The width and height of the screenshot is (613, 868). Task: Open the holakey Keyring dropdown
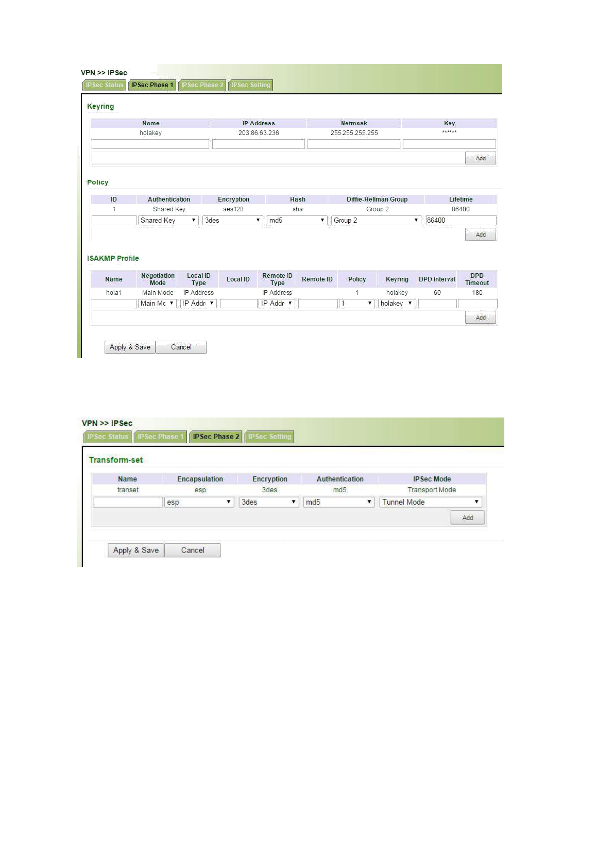click(x=397, y=304)
